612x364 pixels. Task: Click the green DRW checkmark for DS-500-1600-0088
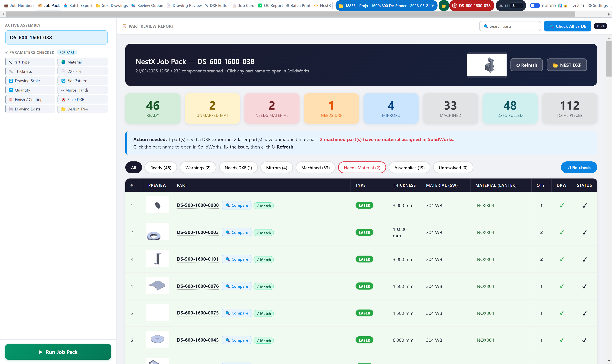[x=561, y=205]
